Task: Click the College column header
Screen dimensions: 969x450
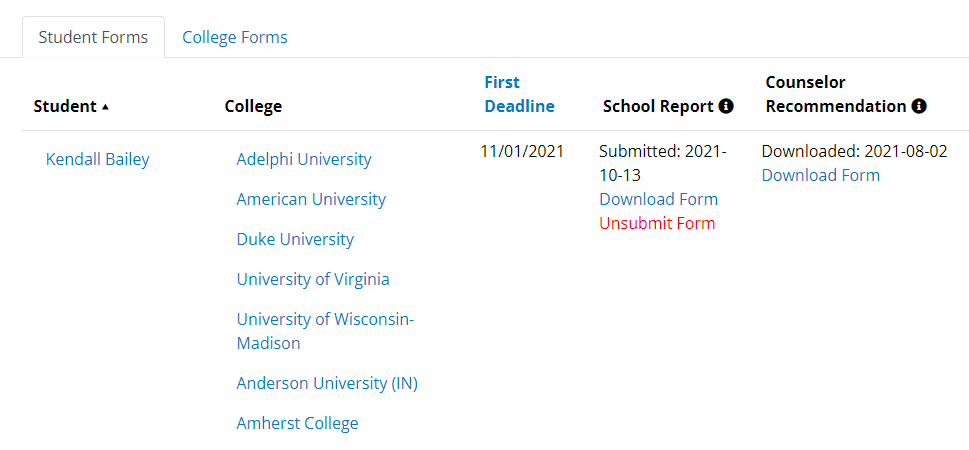Action: coord(253,106)
